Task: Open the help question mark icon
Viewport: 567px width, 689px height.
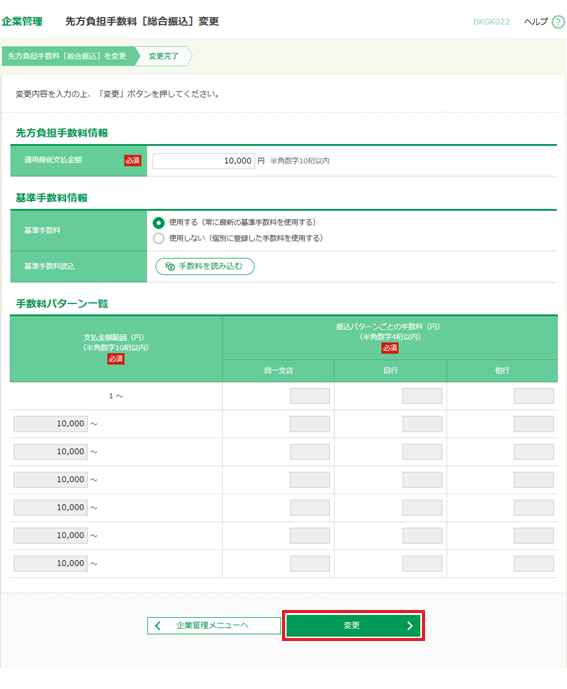Action: point(558,22)
